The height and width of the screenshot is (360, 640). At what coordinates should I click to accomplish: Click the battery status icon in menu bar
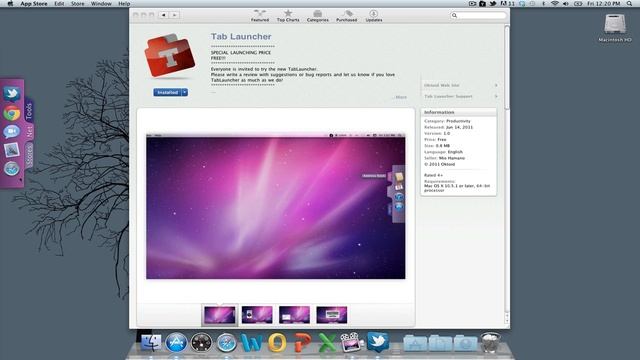578,3
